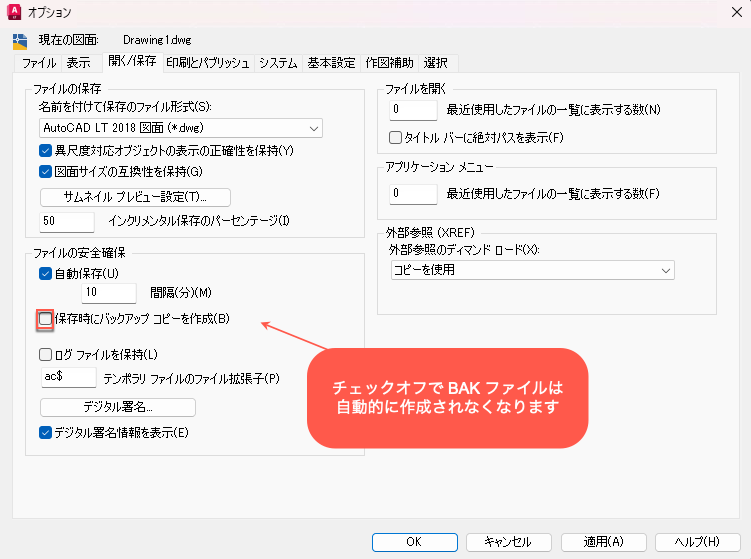Viewport: 751px width, 559px height.
Task: Close the オプション dialog with the X button
Action: pos(737,12)
